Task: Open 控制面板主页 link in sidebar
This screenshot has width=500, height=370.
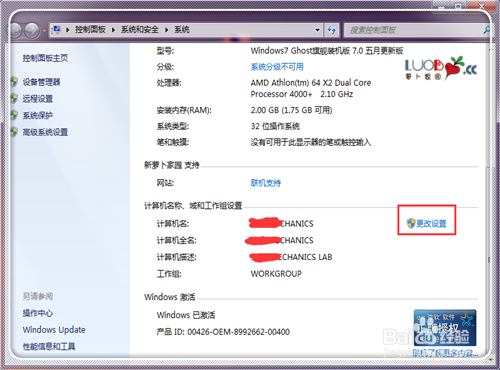Action: tap(45, 58)
